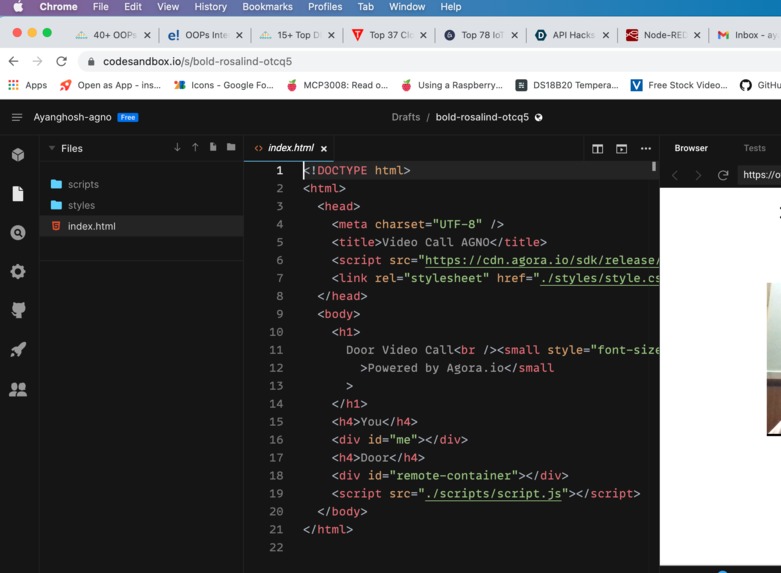Click the editor minimap scrollbar

tap(653, 166)
